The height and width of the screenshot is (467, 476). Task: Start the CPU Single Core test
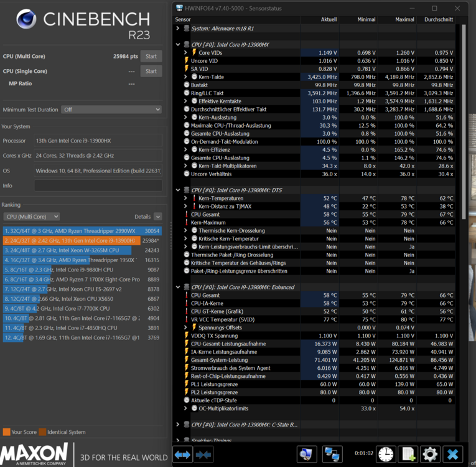point(151,71)
